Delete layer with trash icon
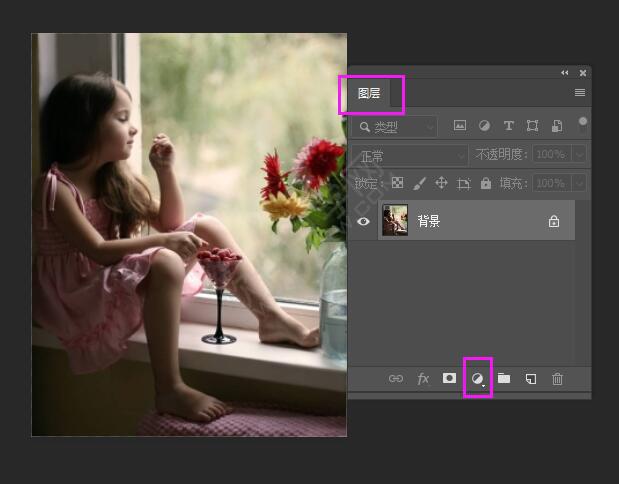Viewport: 619px width, 484px height. click(x=557, y=379)
